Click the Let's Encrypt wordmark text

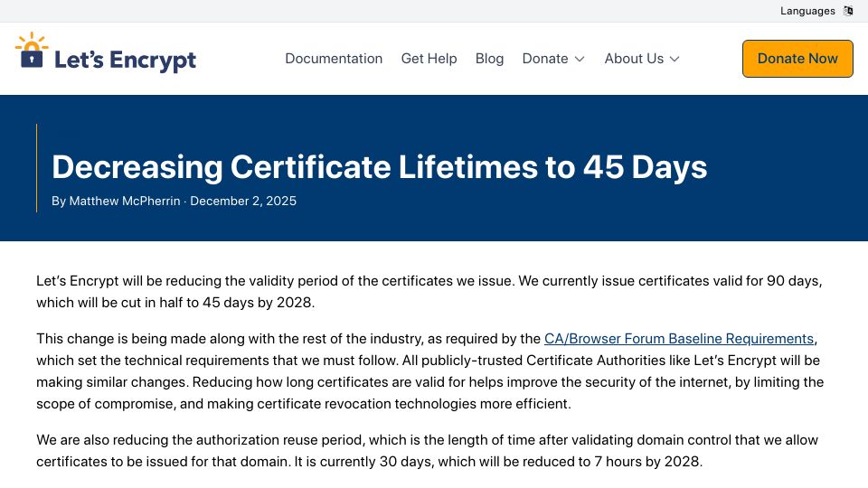click(125, 60)
